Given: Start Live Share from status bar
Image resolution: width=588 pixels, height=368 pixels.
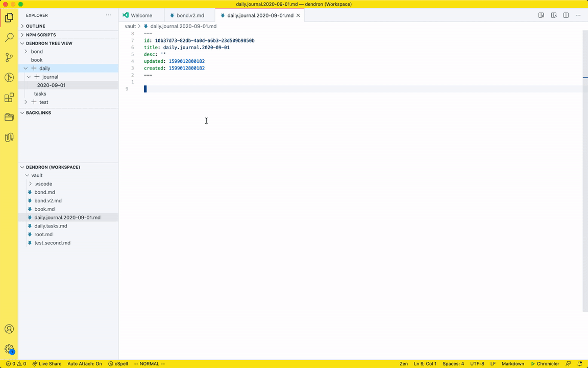Looking at the screenshot, I should (x=47, y=364).
